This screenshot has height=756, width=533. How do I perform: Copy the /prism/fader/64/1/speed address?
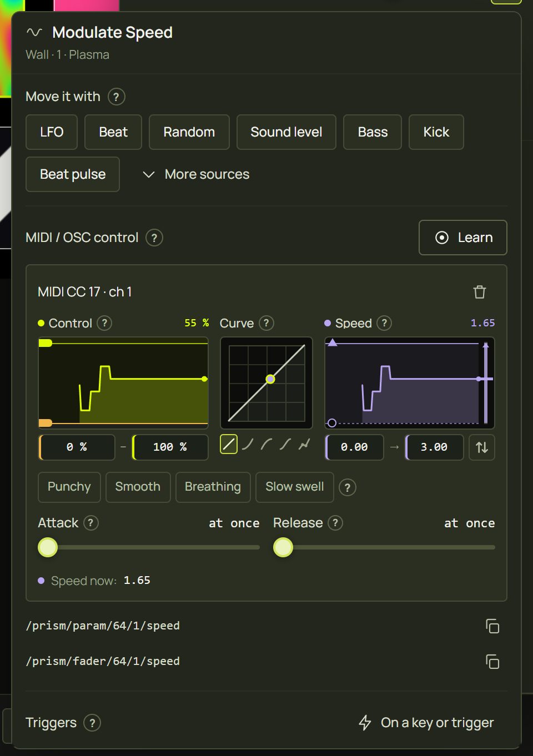[x=492, y=662]
